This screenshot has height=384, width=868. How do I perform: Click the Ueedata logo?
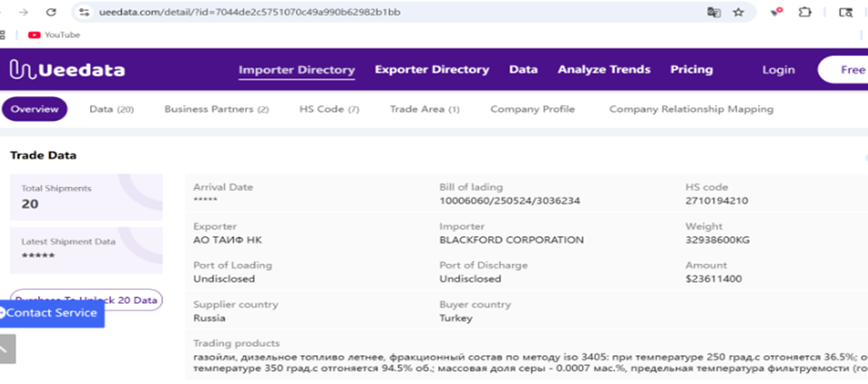click(67, 70)
